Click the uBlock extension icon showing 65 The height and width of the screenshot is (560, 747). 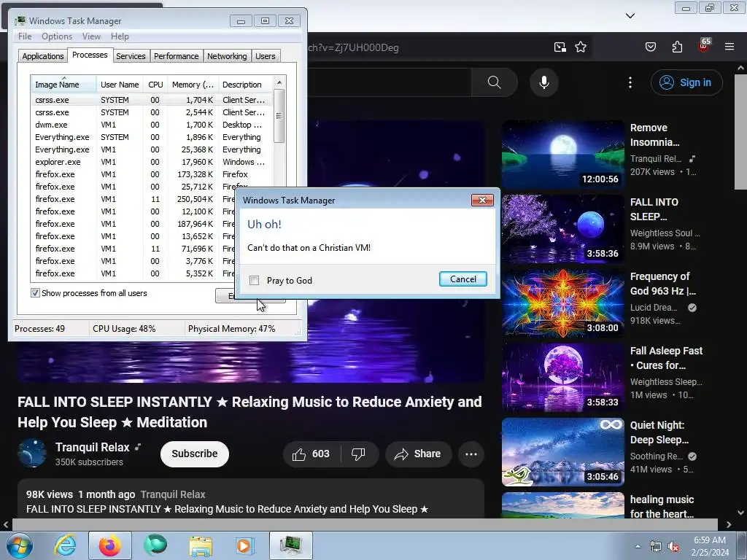[703, 46]
